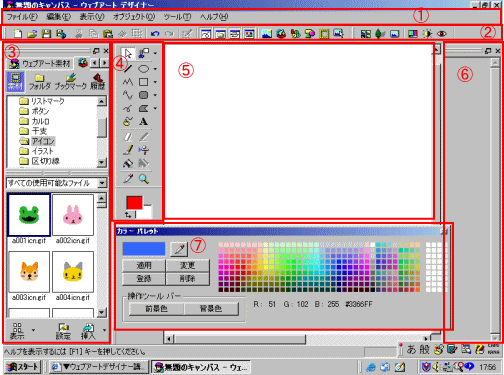Open the dropdown arrow next to 表示 button
The image size is (504, 375).
(33, 330)
